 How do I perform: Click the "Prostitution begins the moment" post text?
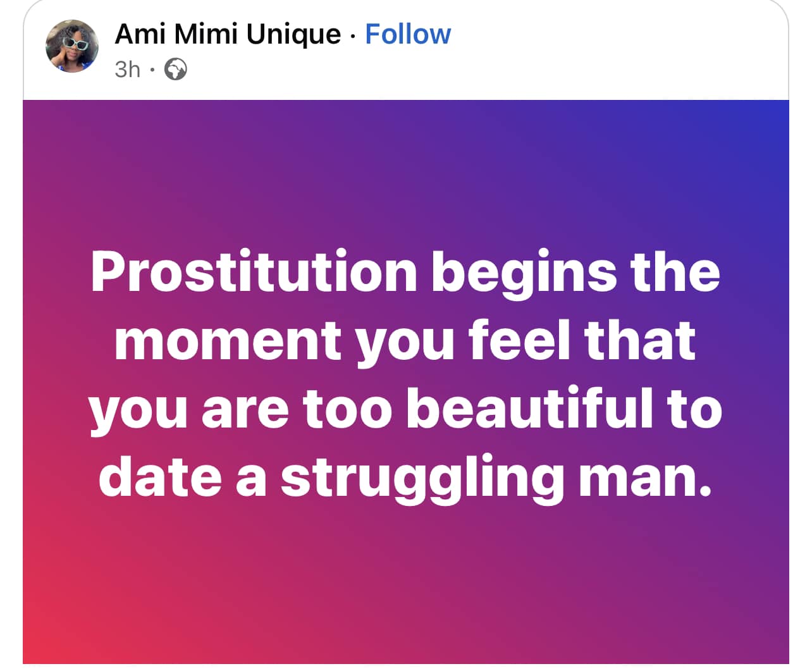point(405,373)
